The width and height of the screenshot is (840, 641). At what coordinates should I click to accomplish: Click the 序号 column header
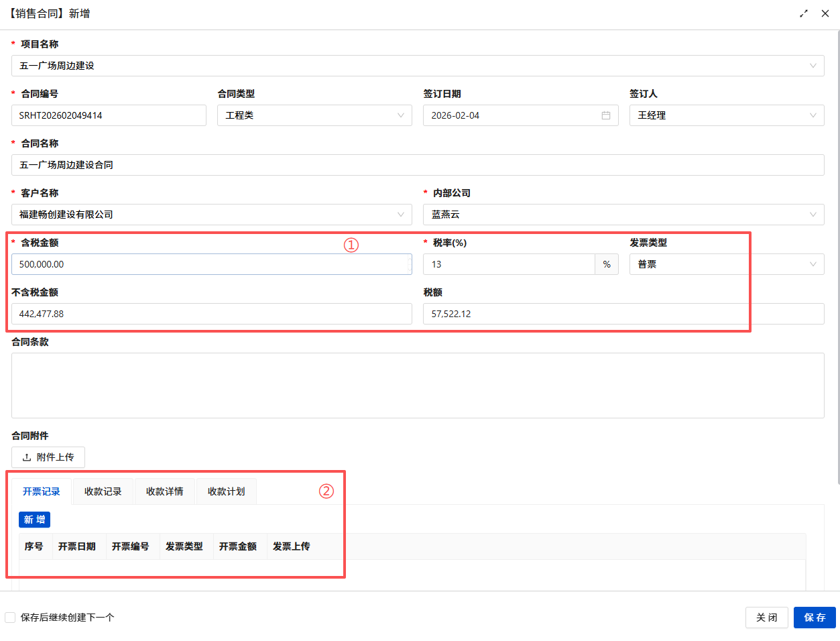(x=34, y=546)
